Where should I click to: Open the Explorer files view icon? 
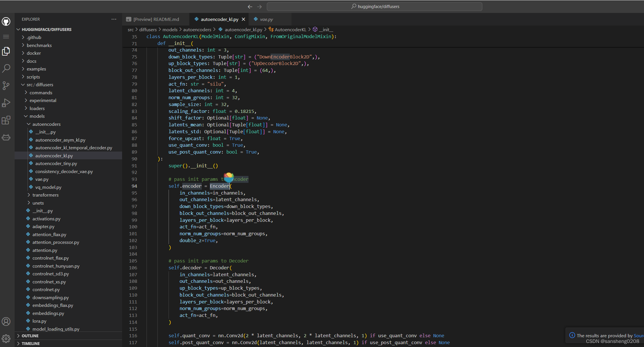tap(6, 51)
